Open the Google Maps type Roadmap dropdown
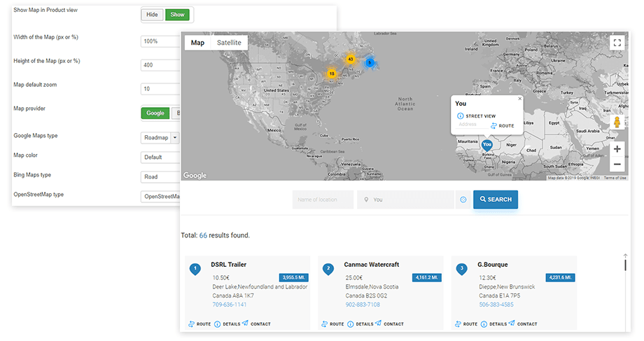 [x=175, y=138]
